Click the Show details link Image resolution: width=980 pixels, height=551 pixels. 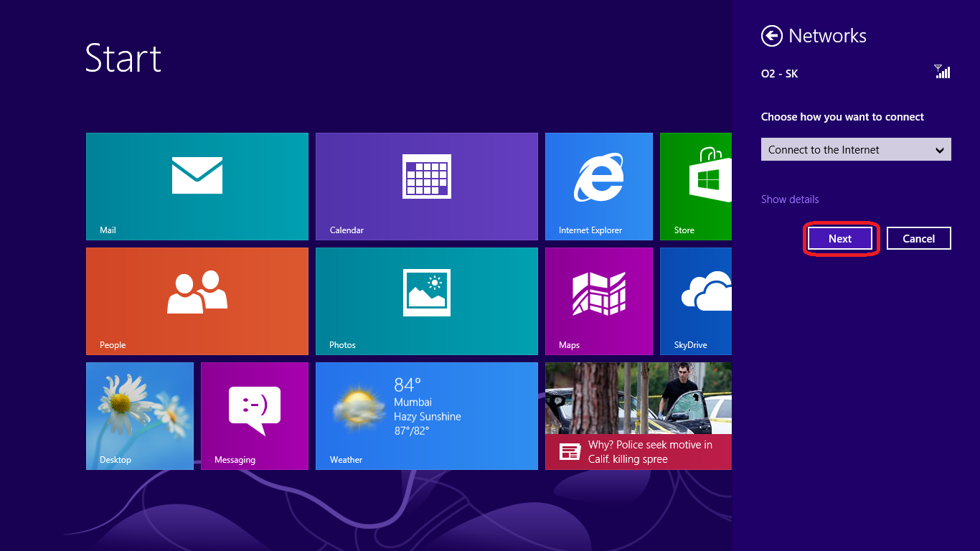click(790, 199)
